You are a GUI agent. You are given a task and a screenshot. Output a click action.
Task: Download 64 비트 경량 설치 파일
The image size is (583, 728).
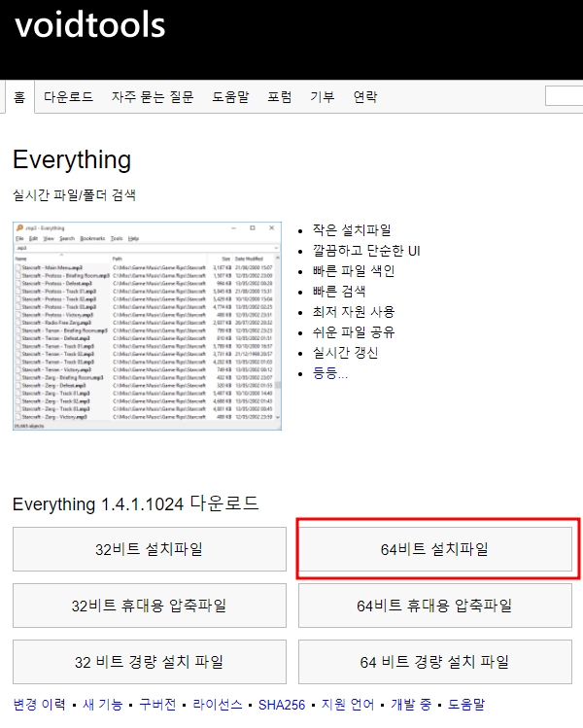[x=435, y=662]
